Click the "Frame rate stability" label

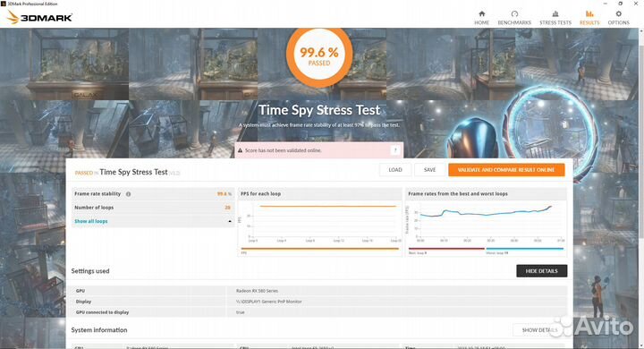[97, 193]
